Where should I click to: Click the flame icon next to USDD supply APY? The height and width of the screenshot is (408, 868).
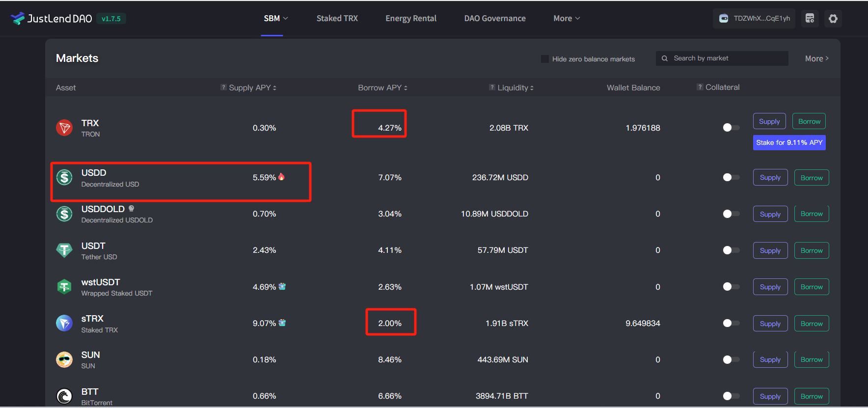point(281,177)
